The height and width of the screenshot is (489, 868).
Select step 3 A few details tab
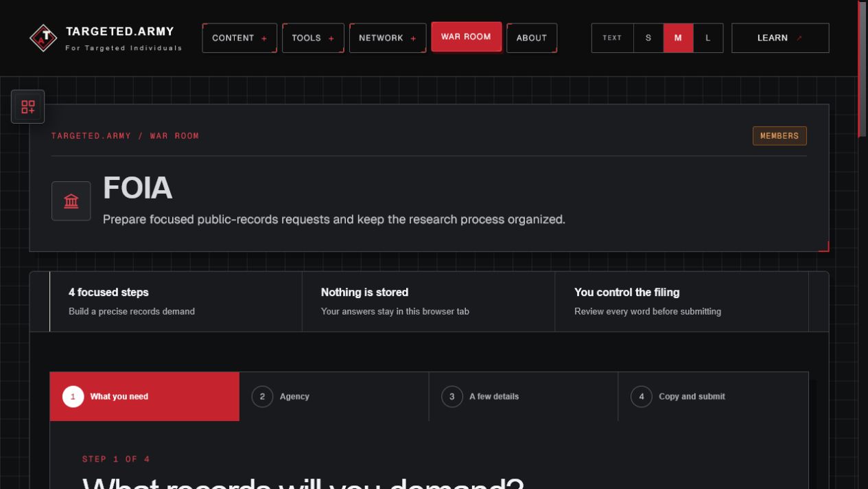(524, 396)
